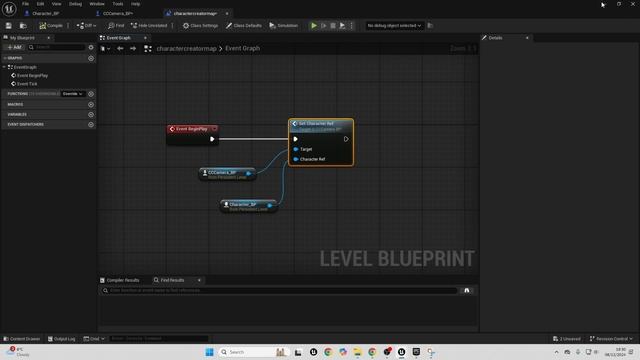Select the Character_BP reference node
This screenshot has width=640, height=360.
[x=248, y=206]
